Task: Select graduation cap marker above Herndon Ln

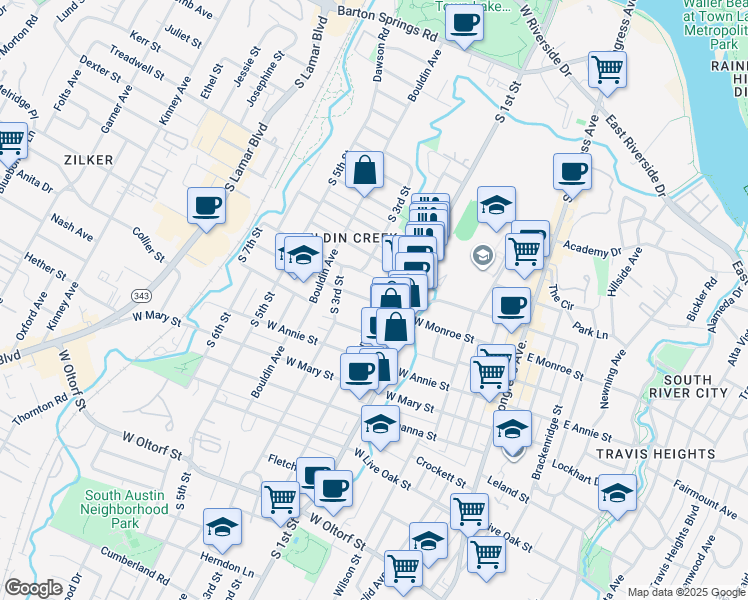Action: 222,528
